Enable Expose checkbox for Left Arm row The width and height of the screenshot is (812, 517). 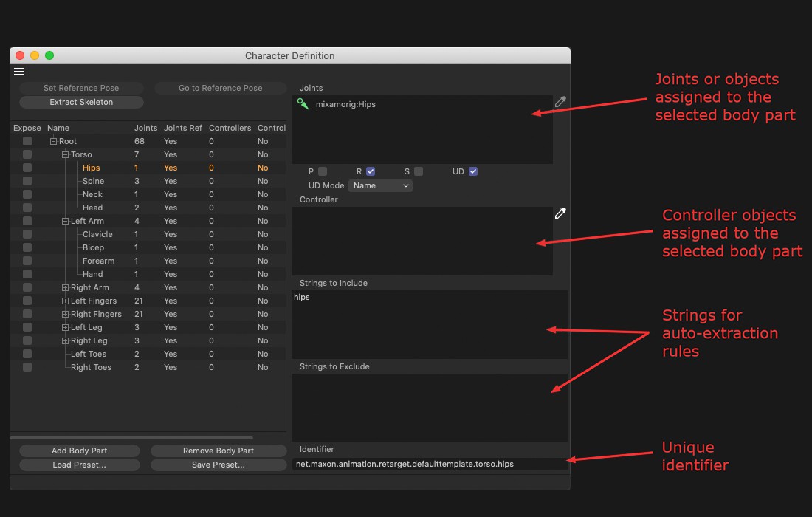click(27, 221)
